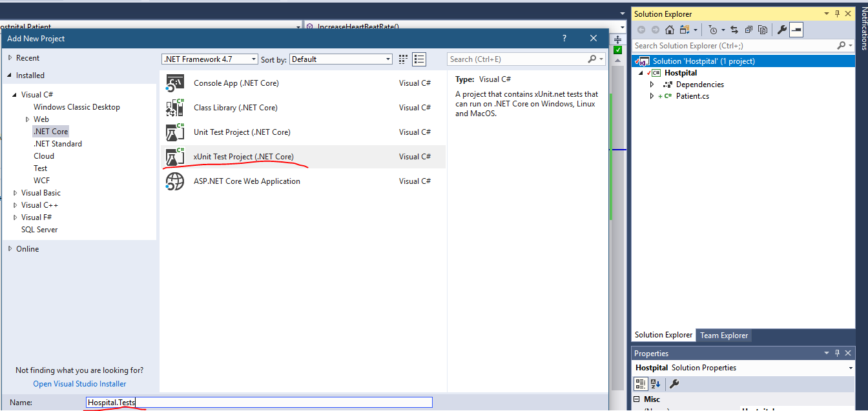The width and height of the screenshot is (868, 411).
Task: Click Solution Explorer Home icon
Action: pos(670,30)
